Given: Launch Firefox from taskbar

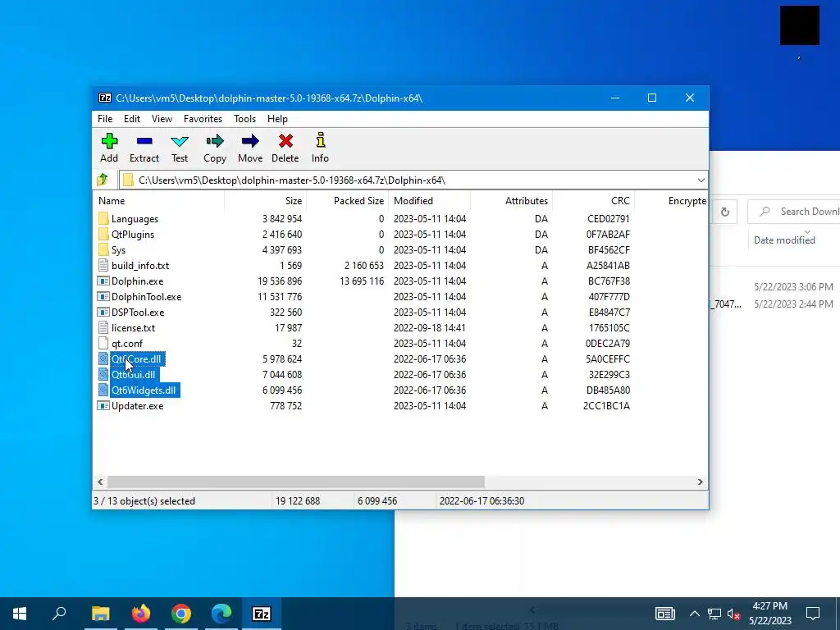Looking at the screenshot, I should (141, 614).
